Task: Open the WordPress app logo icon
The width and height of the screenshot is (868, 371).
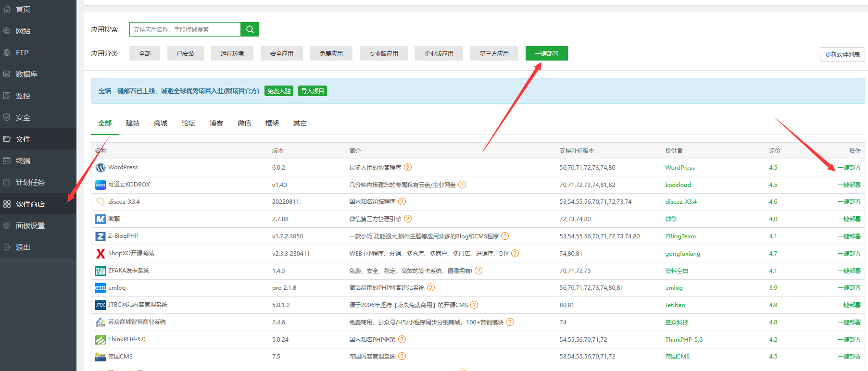Action: click(x=101, y=168)
